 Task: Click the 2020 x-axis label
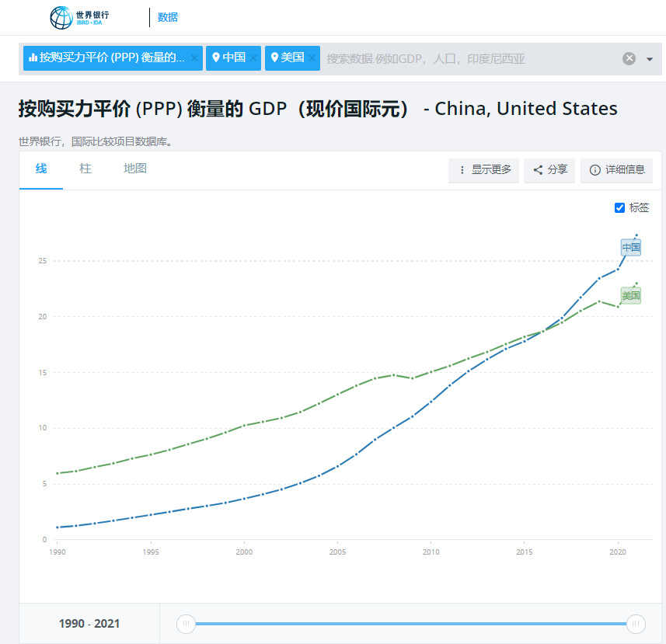click(618, 552)
